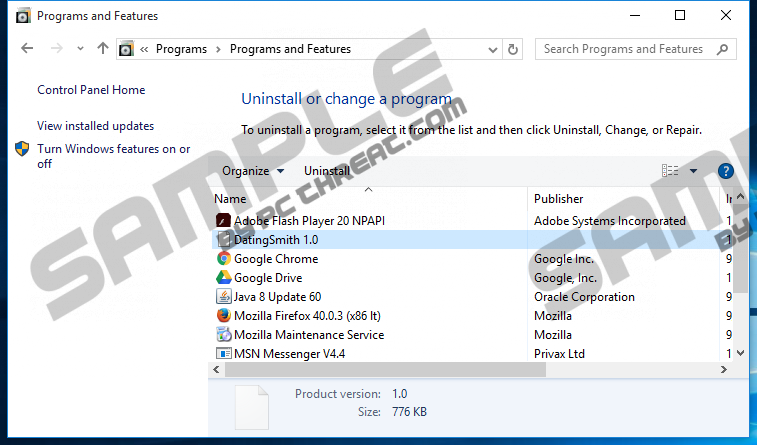
Task: Click the Google Drive icon
Action: tap(224, 278)
